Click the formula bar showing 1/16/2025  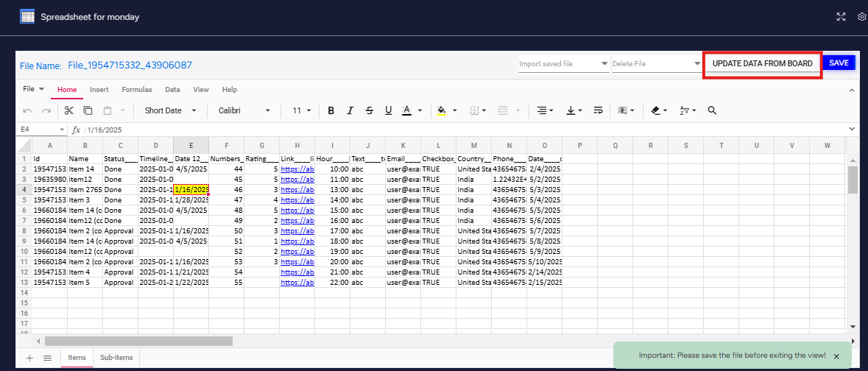[x=465, y=130]
